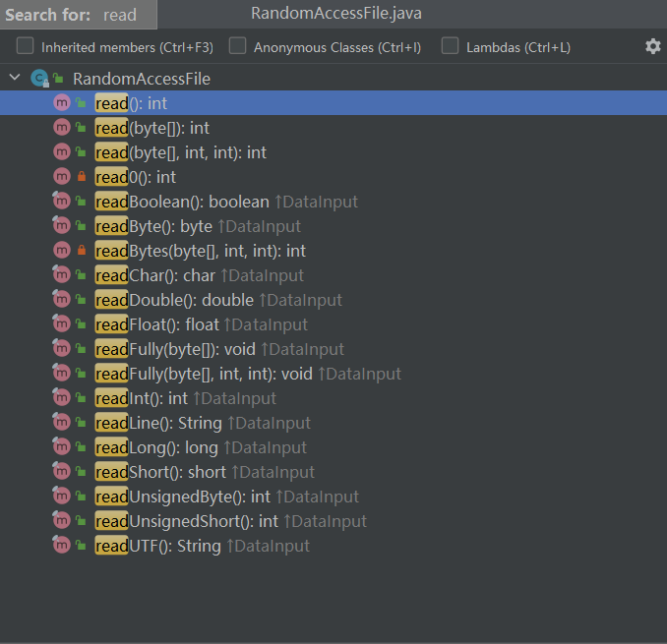Viewport: 667px width, 644px height.
Task: Click the RandomAccessFile class icon
Action: coord(39,79)
